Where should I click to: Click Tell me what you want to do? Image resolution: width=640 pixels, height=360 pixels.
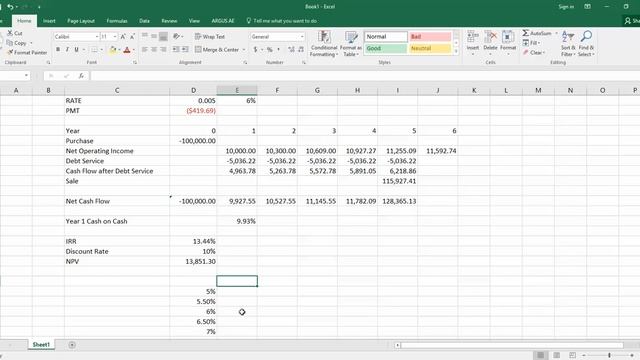[x=281, y=21]
